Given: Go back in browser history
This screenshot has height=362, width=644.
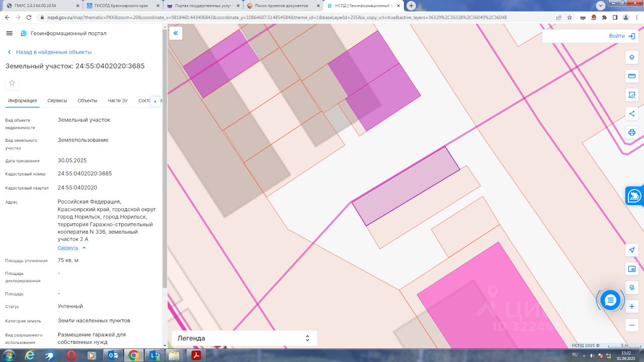Looking at the screenshot, I should coord(7,17).
